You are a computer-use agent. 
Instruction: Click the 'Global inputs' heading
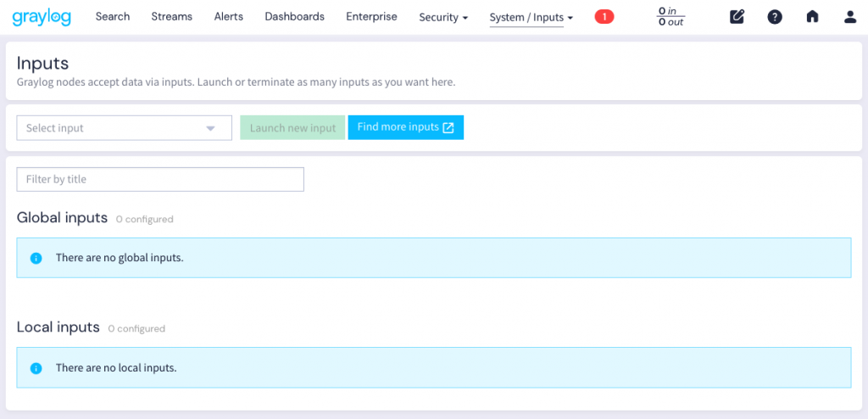click(62, 218)
